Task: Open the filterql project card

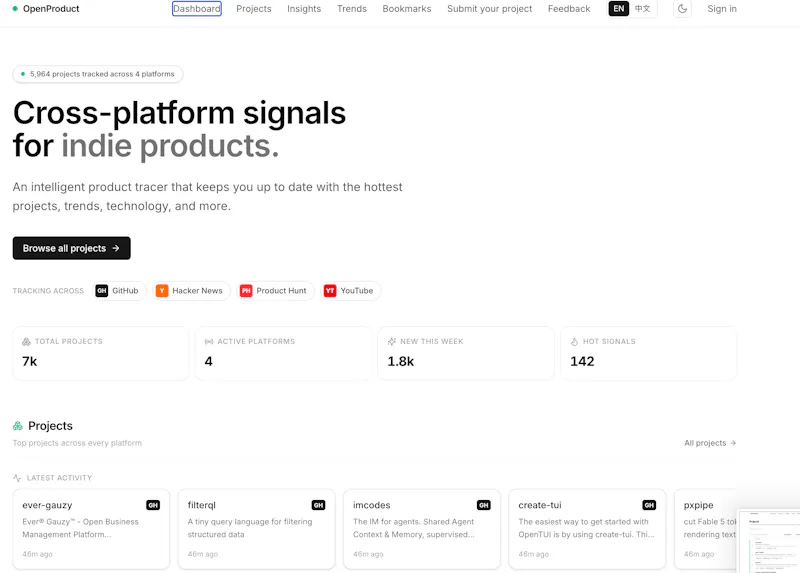Action: coord(256,529)
